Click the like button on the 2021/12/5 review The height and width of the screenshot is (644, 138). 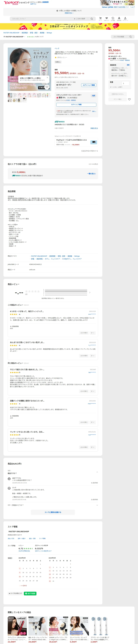click(x=84, y=333)
